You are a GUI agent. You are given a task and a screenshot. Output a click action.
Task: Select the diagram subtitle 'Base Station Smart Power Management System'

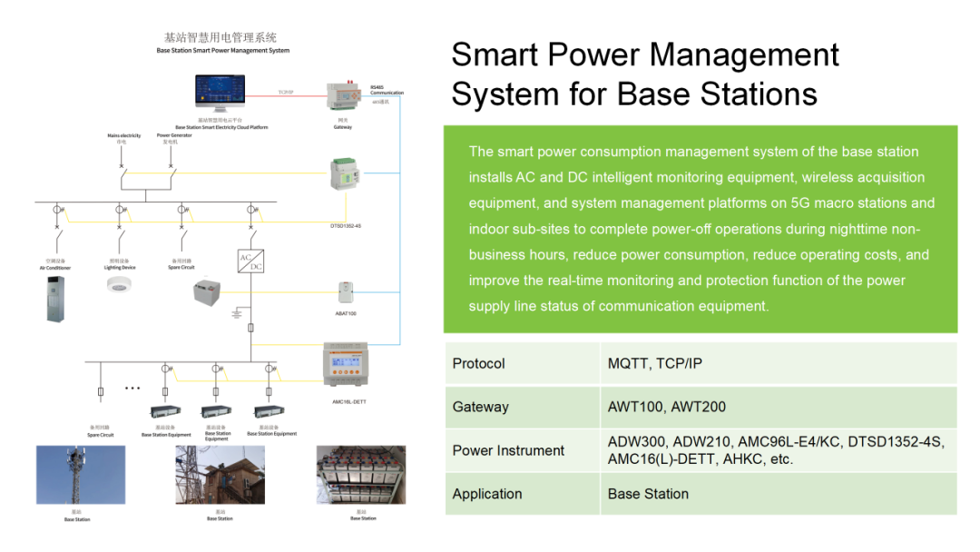coord(223,51)
